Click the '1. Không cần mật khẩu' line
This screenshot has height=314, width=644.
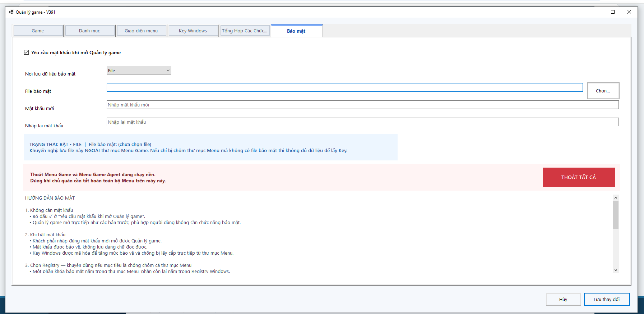(x=49, y=210)
